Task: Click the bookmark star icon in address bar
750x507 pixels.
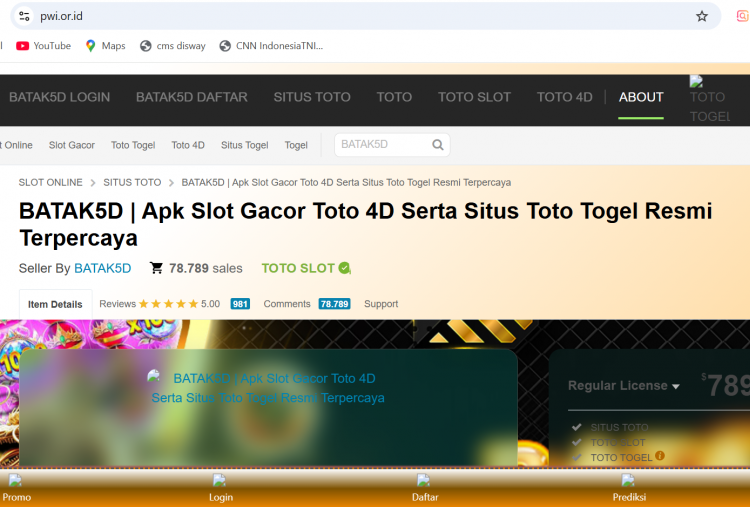Action: (x=702, y=16)
